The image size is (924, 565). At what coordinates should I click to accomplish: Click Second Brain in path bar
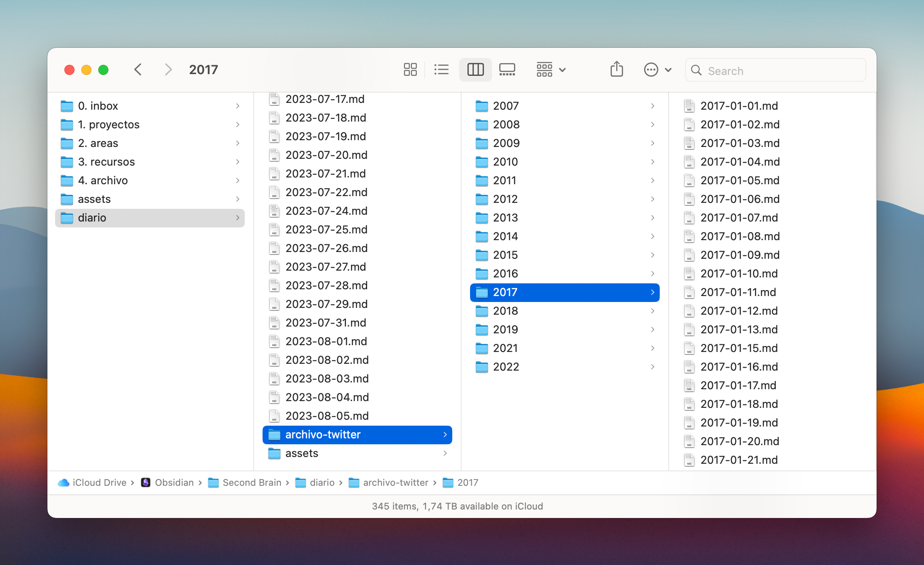click(252, 482)
